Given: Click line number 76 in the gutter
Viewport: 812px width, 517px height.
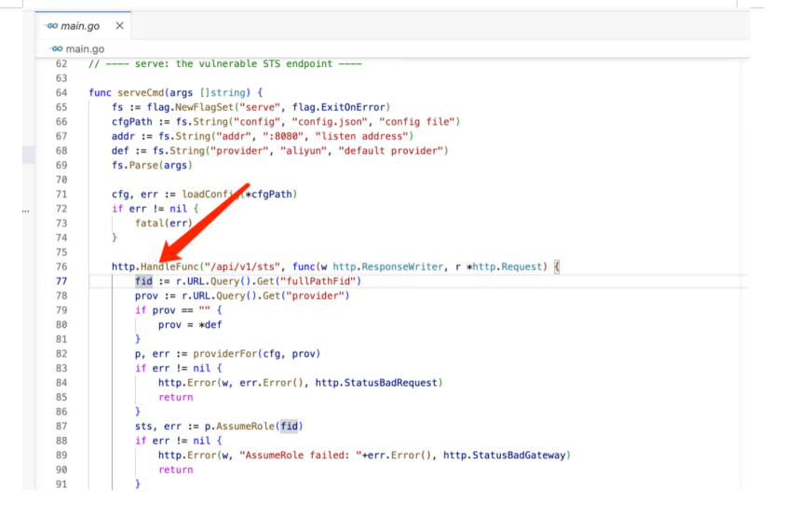Looking at the screenshot, I should (61, 266).
